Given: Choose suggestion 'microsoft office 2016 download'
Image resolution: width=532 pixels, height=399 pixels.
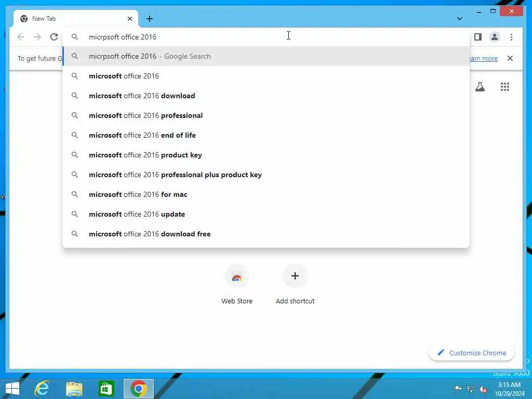Looking at the screenshot, I should 267,96.
